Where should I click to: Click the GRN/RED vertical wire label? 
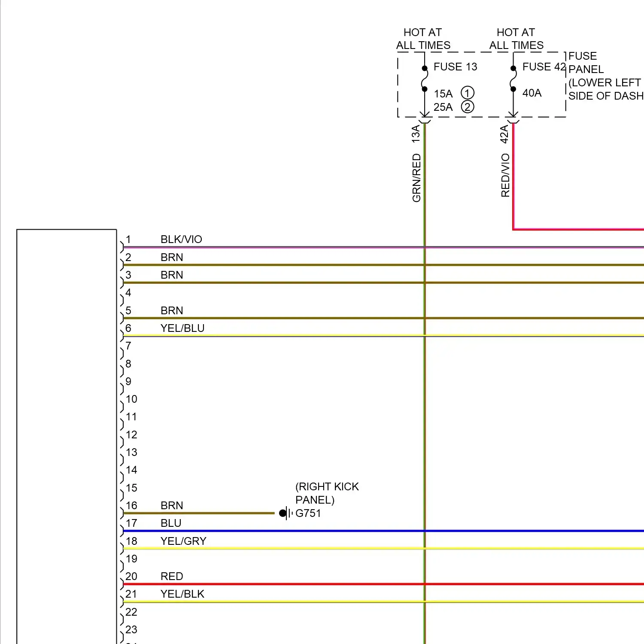(x=416, y=178)
